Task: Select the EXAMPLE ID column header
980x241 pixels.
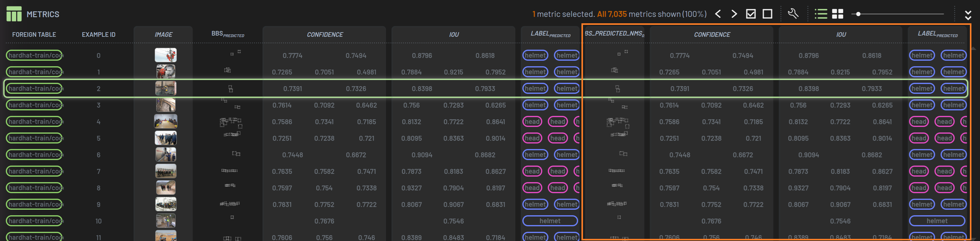Action: [98, 35]
